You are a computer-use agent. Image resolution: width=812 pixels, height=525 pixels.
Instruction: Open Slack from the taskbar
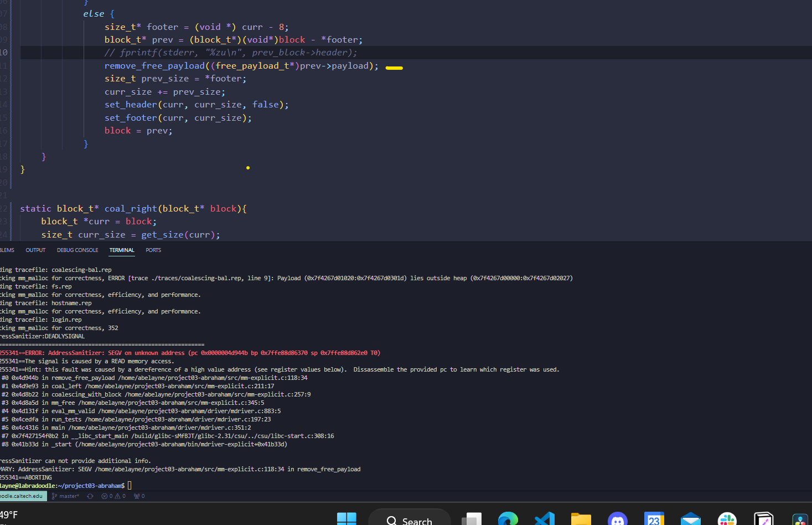pyautogui.click(x=727, y=519)
